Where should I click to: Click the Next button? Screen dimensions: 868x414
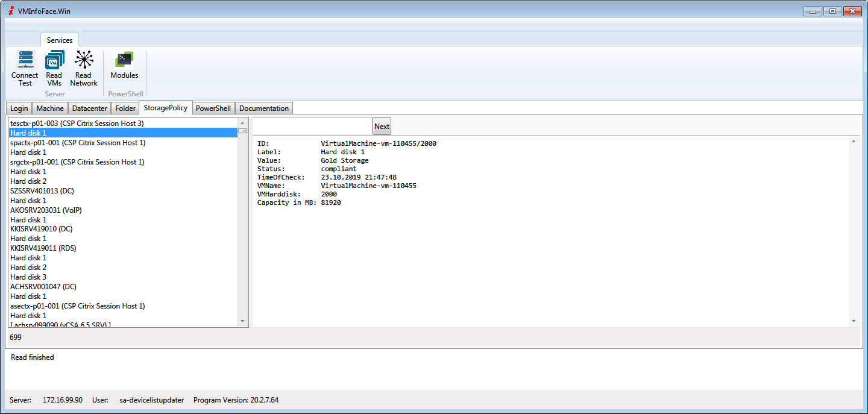(x=382, y=126)
